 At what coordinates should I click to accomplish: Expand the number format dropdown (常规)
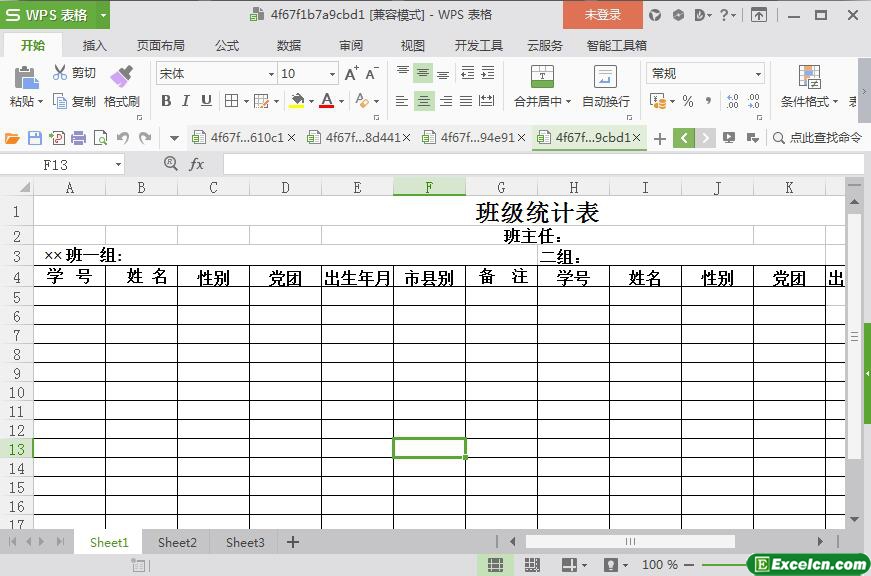point(758,74)
